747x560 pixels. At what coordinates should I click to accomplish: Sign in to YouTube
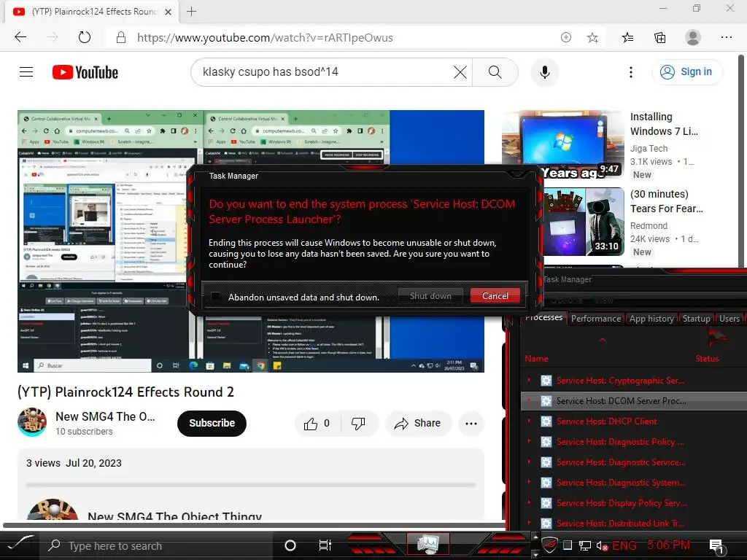pos(687,72)
